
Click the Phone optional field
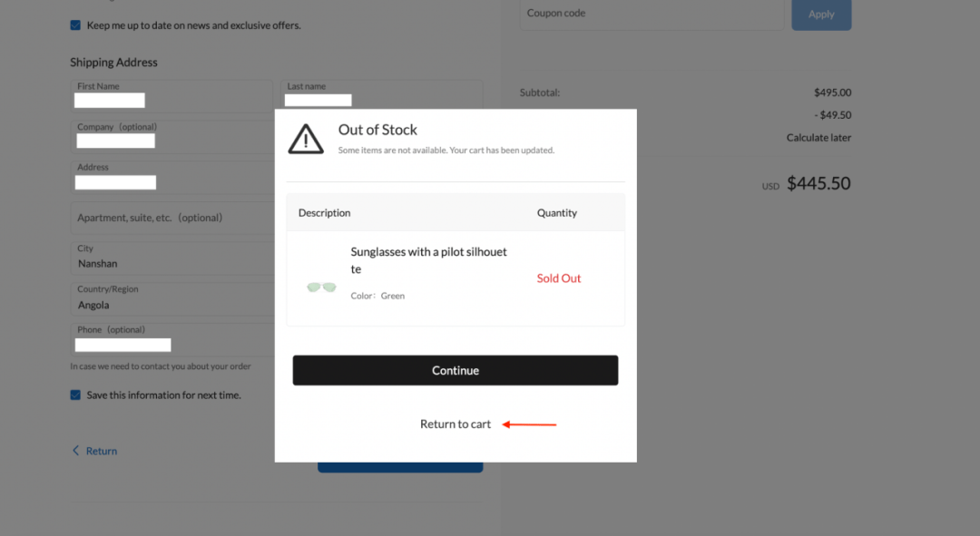[171, 339]
